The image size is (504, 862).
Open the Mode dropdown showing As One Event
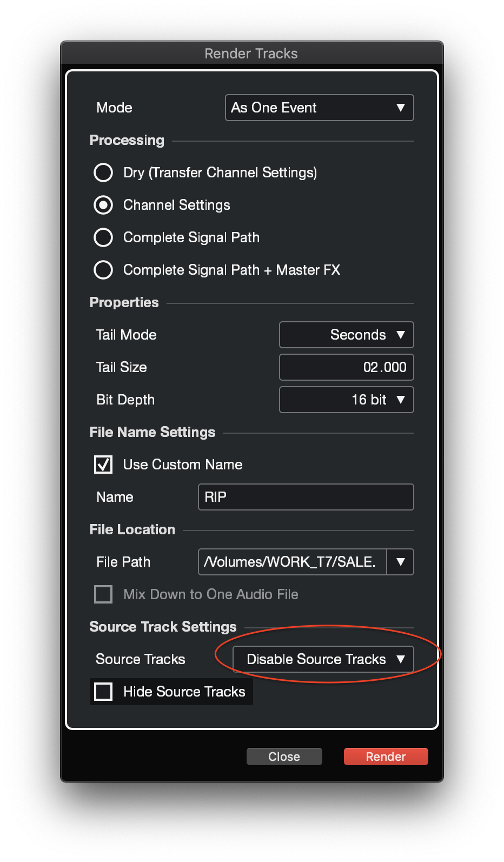(x=319, y=108)
